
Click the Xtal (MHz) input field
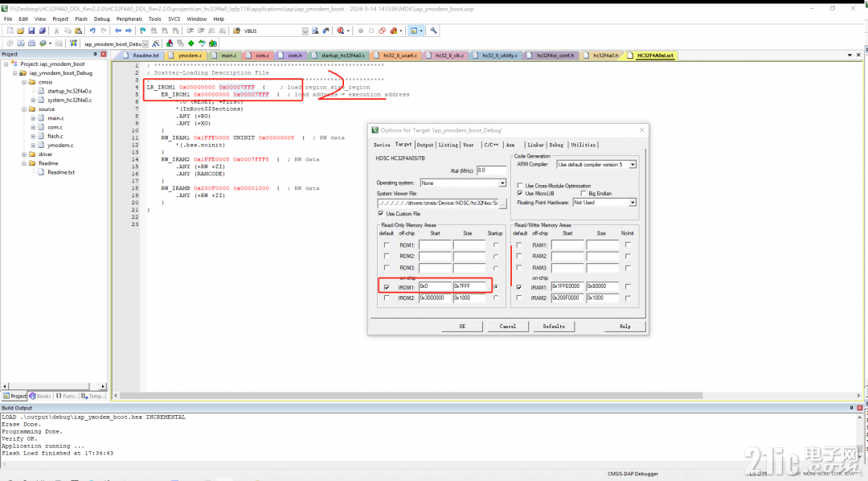click(x=491, y=171)
